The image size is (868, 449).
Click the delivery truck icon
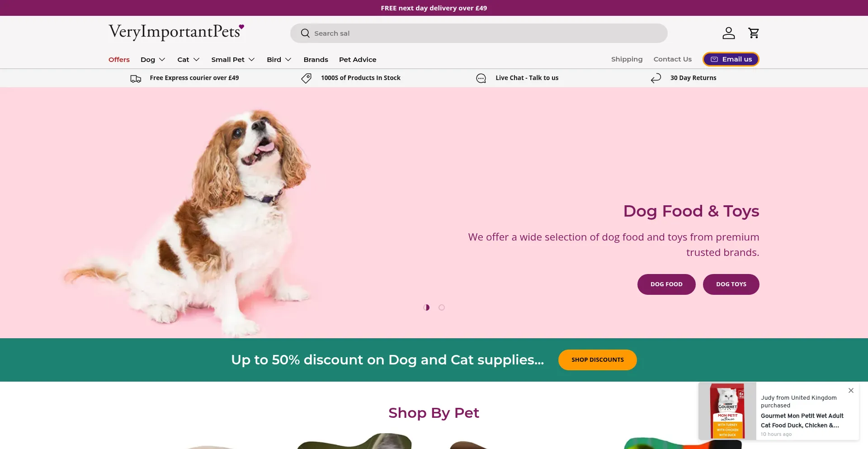point(136,79)
